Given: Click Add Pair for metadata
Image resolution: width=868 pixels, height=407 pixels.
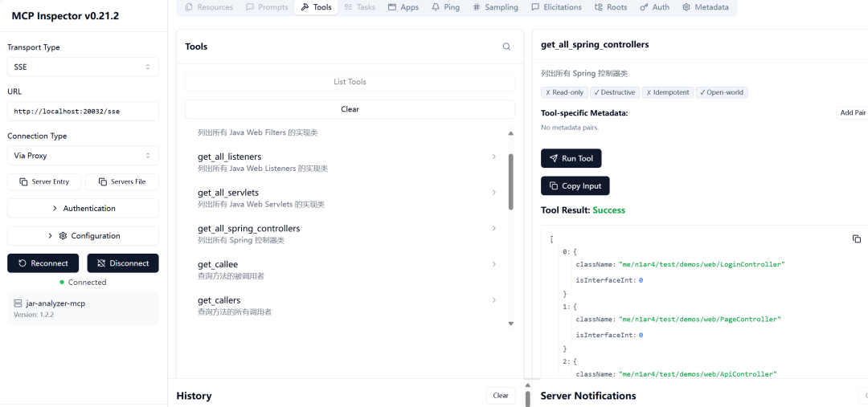Looking at the screenshot, I should point(853,113).
